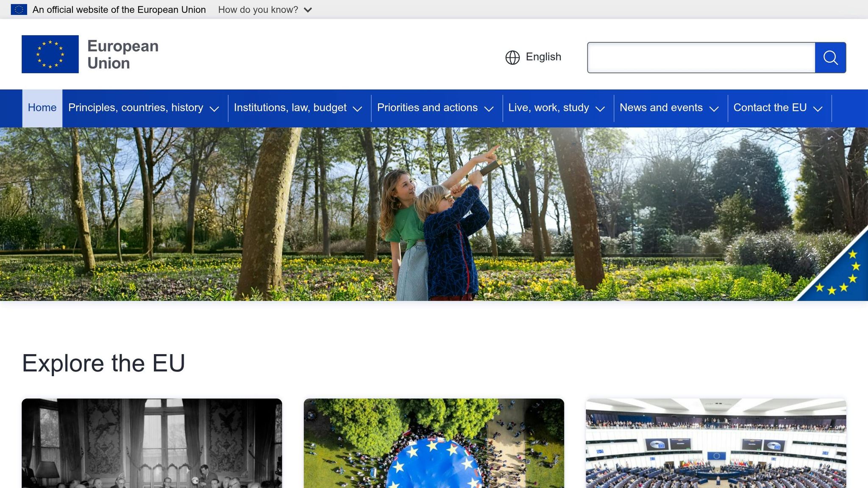This screenshot has width=868, height=488.
Task: Click the EU flag logo in header
Action: (x=50, y=54)
